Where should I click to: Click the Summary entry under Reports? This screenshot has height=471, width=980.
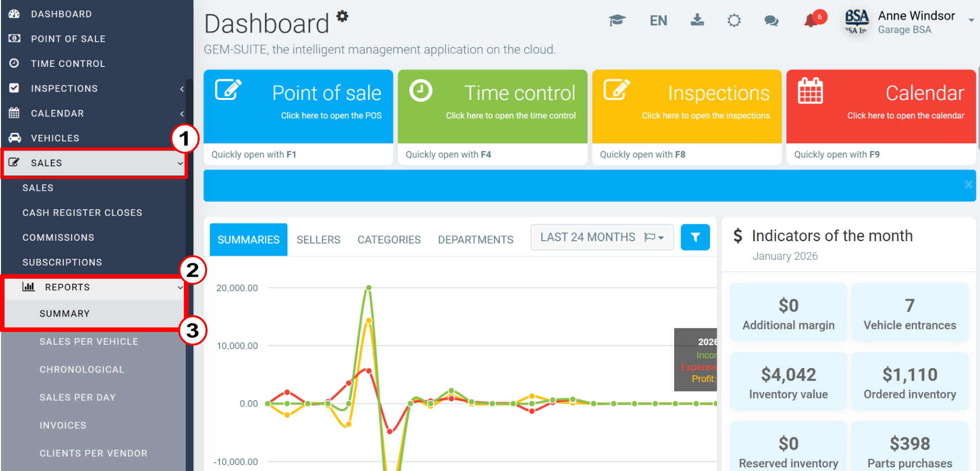64,314
